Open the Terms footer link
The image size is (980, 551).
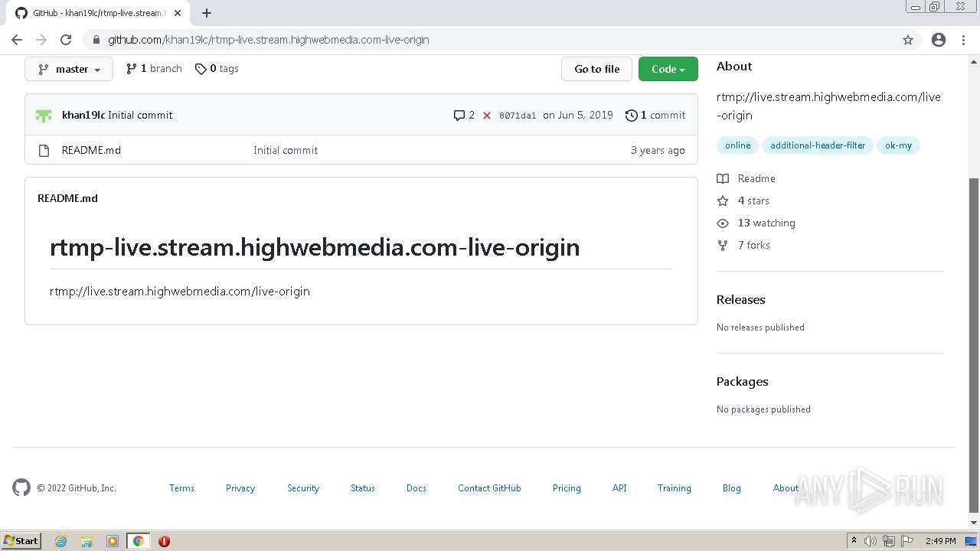181,488
